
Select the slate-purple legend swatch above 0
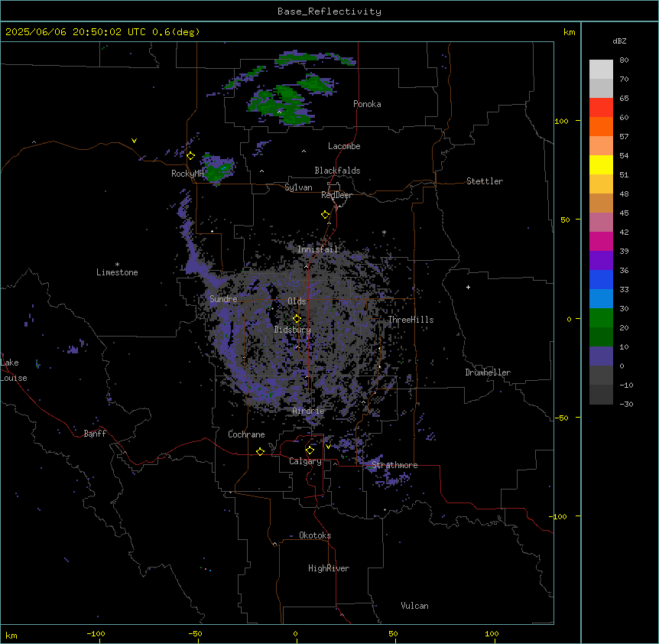[601, 356]
